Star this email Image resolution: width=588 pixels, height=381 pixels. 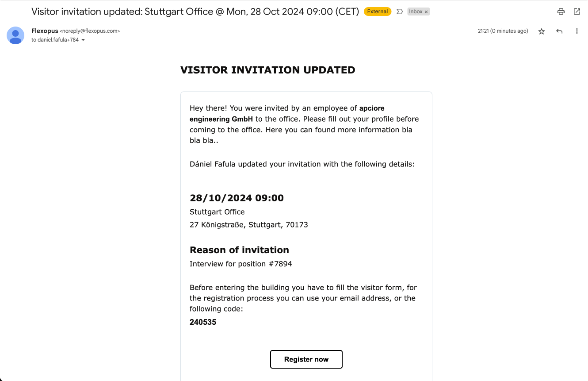[542, 31]
